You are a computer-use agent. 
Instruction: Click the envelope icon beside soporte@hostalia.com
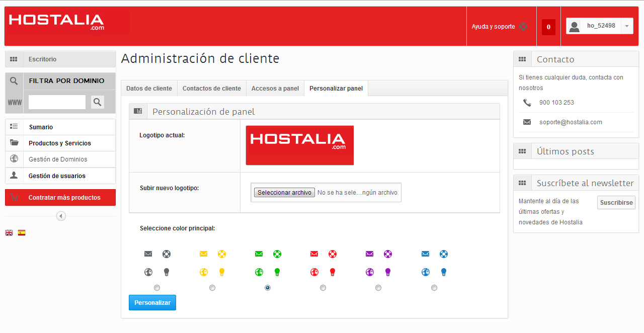527,122
